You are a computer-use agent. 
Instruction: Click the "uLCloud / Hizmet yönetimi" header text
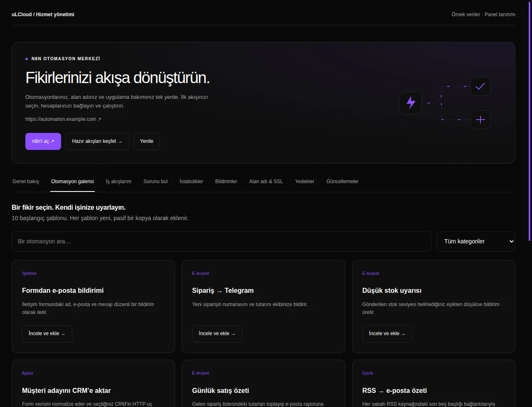(x=43, y=15)
